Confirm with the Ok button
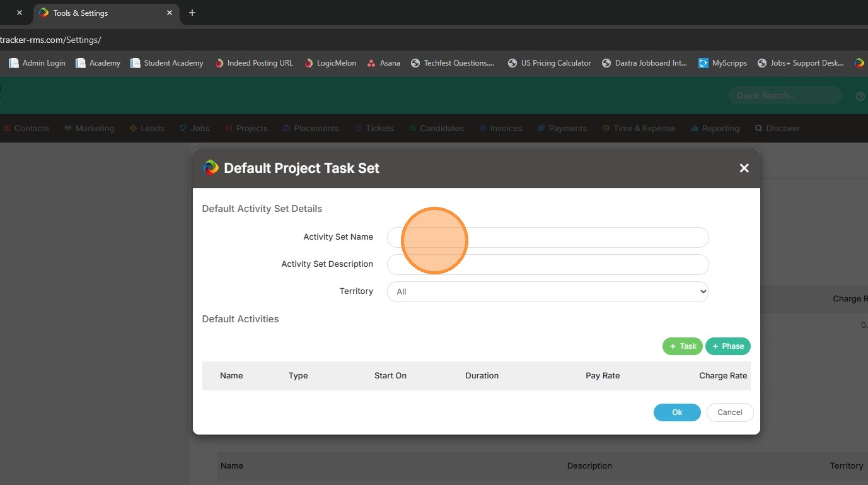This screenshot has width=868, height=485. tap(677, 412)
